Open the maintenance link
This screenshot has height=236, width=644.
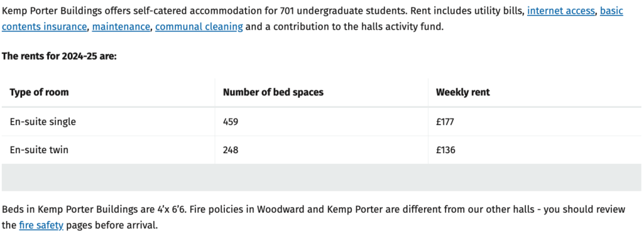[x=121, y=27]
